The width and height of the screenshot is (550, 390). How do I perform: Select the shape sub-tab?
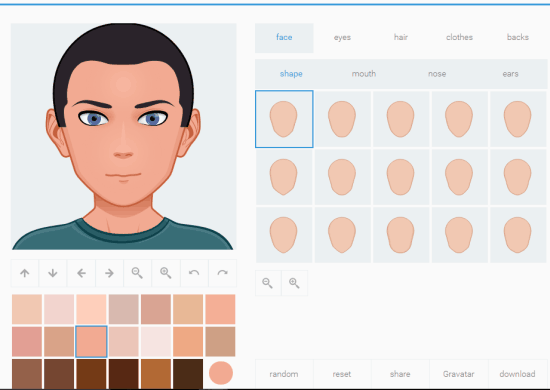point(291,74)
